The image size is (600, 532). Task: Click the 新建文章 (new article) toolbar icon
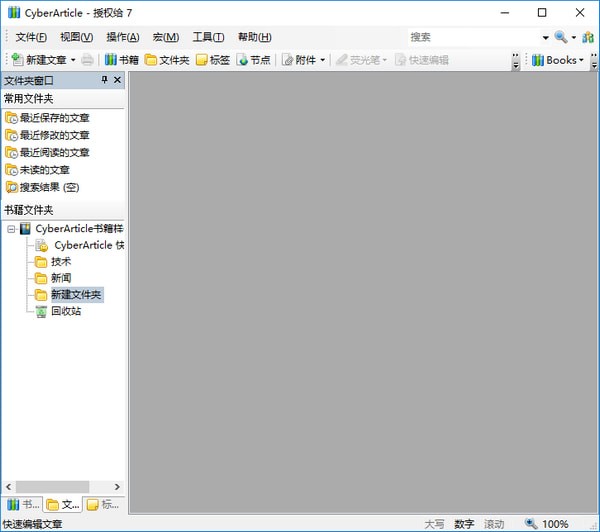[x=17, y=60]
